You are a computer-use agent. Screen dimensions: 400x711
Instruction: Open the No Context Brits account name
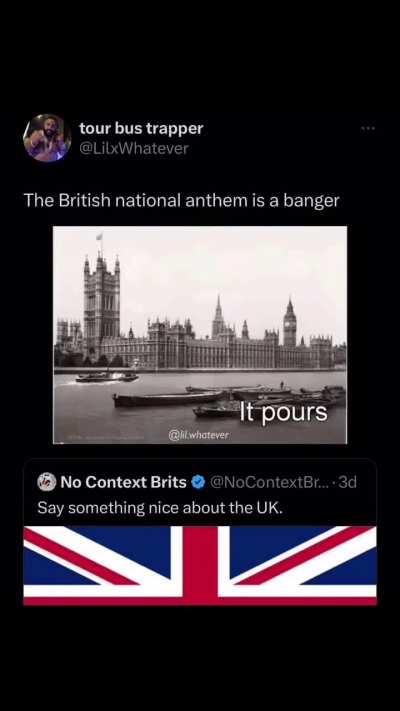[x=123, y=482]
